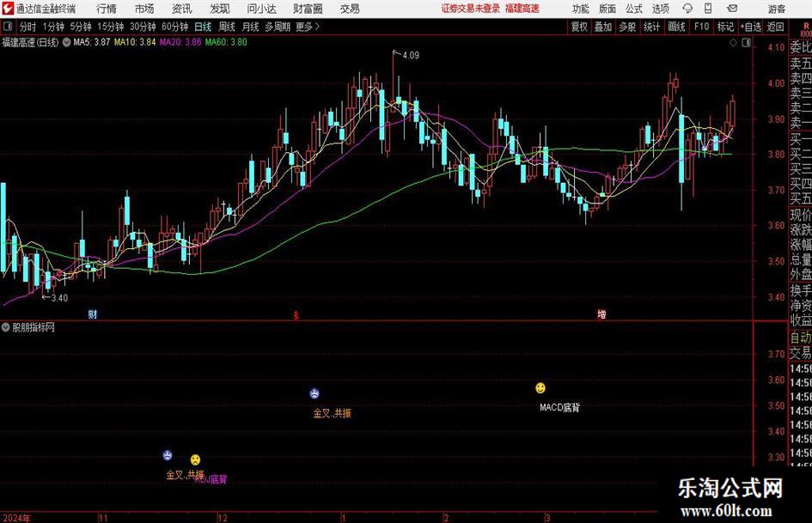Click the 3.40 low price label
812x523 pixels.
click(x=59, y=298)
